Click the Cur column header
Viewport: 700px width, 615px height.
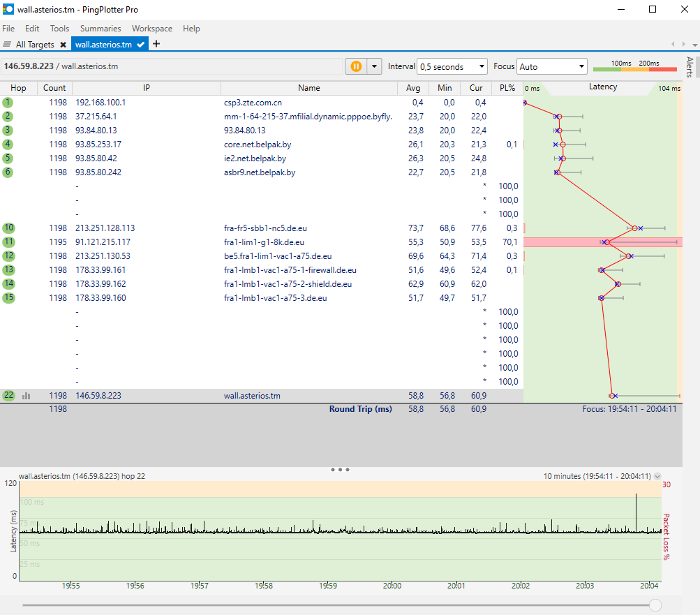coord(476,88)
